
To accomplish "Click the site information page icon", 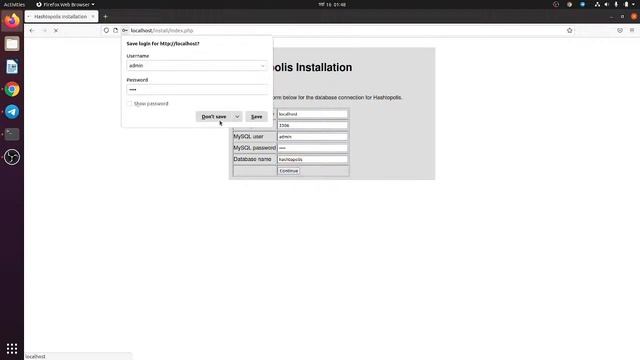I will 116,31.
